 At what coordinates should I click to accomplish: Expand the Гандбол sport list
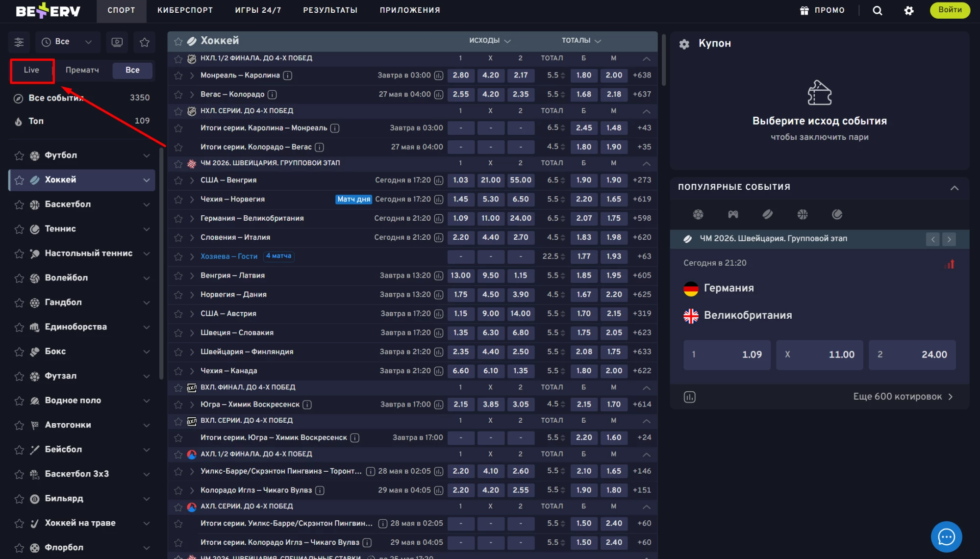[x=147, y=303]
